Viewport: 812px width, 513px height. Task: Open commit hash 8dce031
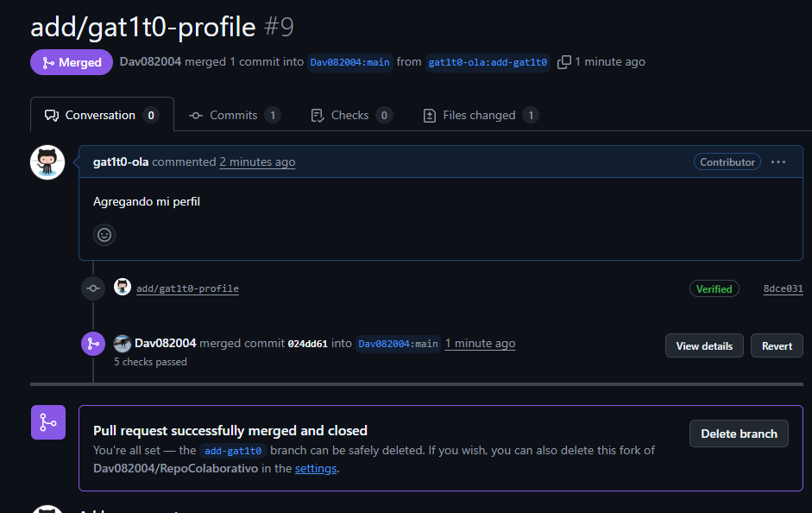click(x=783, y=288)
